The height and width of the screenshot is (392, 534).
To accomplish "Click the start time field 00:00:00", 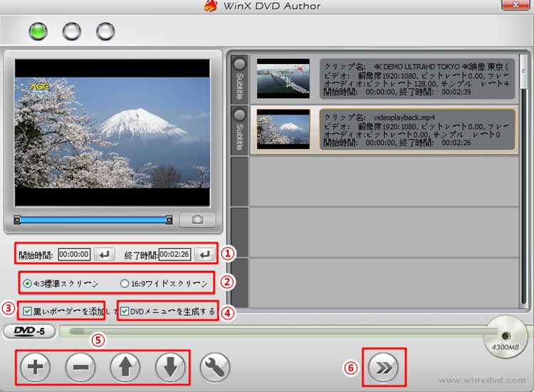I will pos(74,254).
